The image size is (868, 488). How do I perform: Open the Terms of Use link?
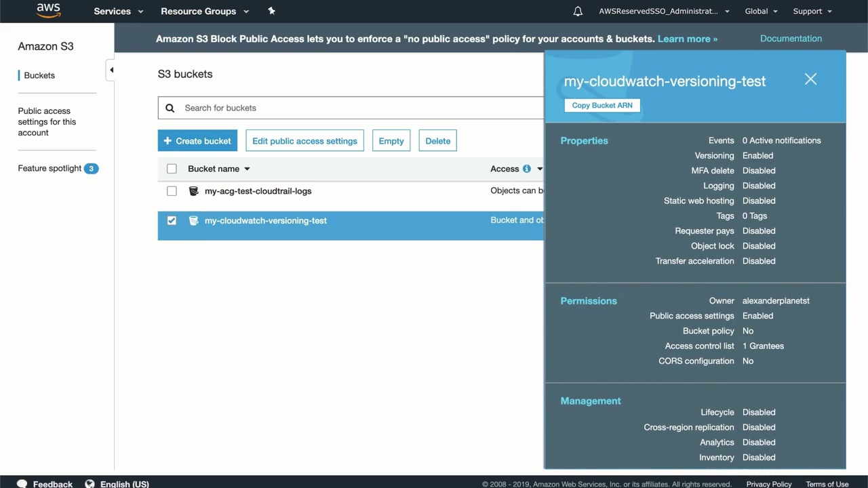[x=827, y=484]
